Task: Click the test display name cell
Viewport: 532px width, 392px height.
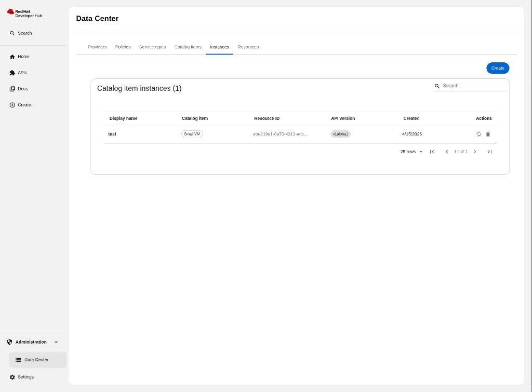Action: (112, 134)
